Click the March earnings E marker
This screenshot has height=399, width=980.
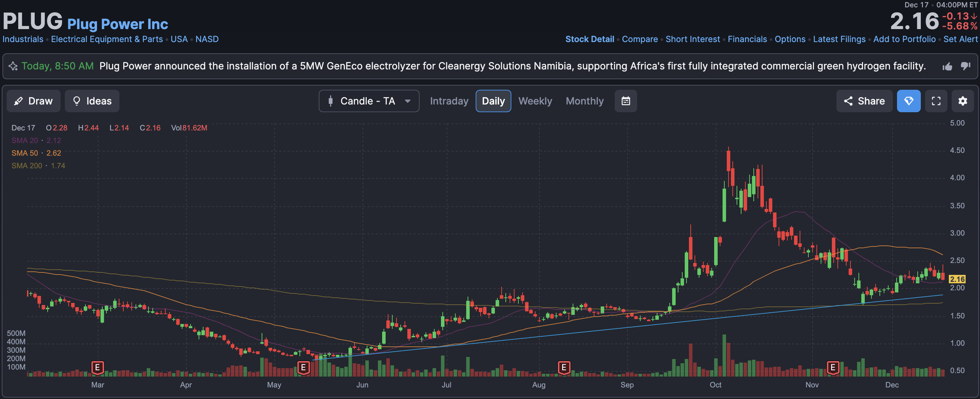(x=97, y=367)
